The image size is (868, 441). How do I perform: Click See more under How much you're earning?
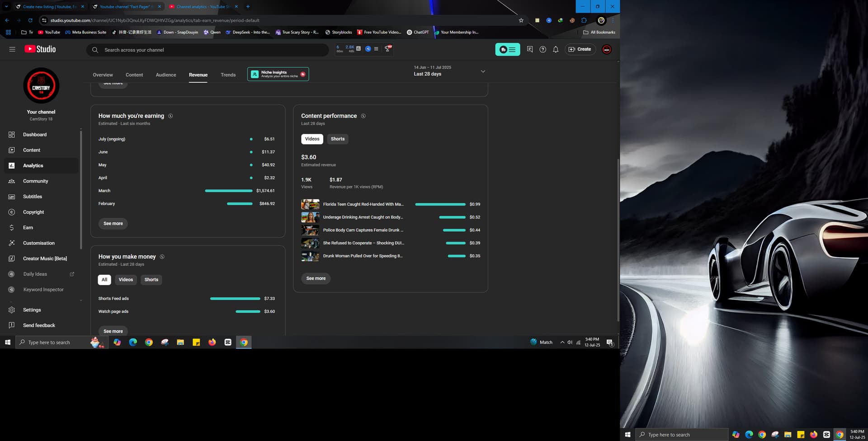(x=113, y=224)
